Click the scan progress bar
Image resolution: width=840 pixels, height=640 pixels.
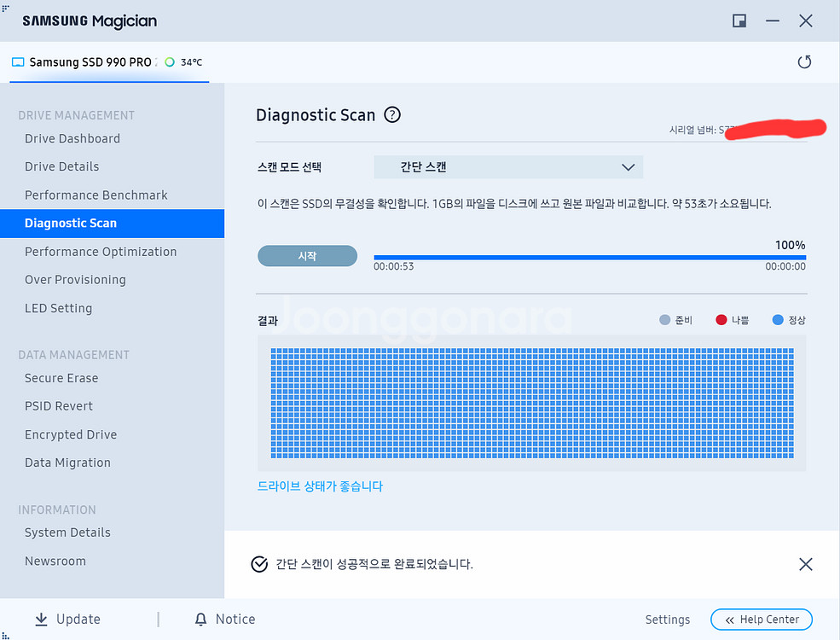[x=589, y=258]
